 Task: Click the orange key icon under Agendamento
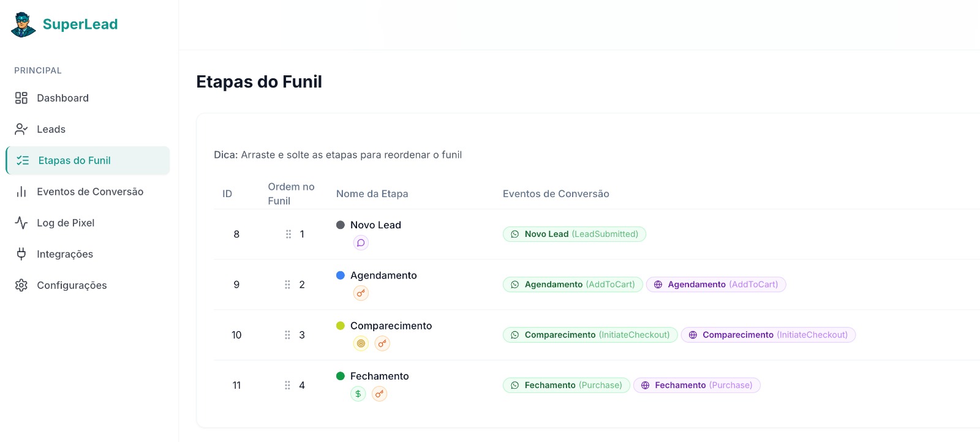361,293
